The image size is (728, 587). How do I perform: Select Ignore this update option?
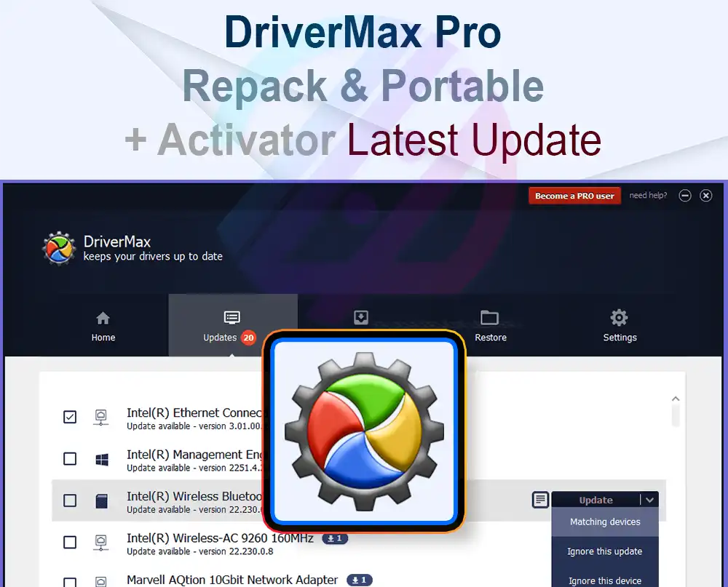605,551
